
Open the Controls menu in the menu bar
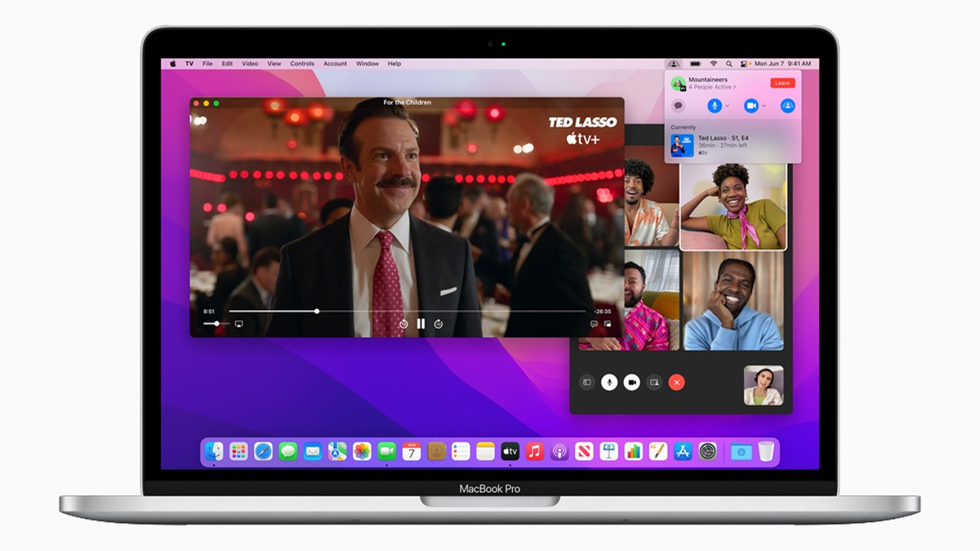302,63
